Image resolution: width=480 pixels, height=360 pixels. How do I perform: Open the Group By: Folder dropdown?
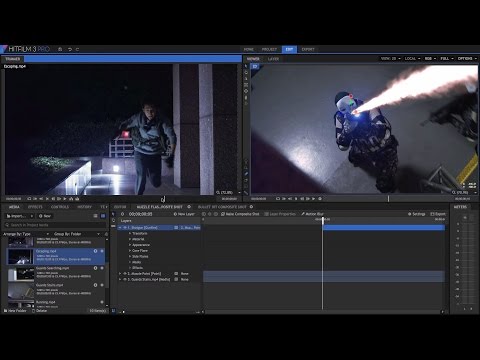(x=77, y=234)
